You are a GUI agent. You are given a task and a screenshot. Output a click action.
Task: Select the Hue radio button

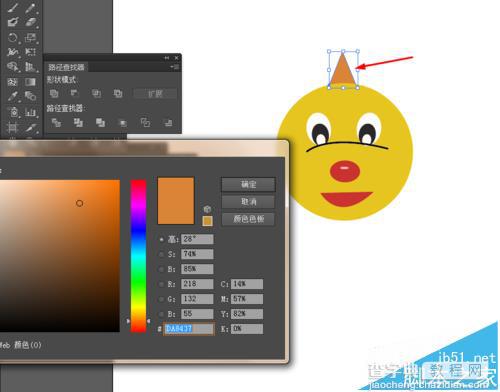pyautogui.click(x=162, y=239)
